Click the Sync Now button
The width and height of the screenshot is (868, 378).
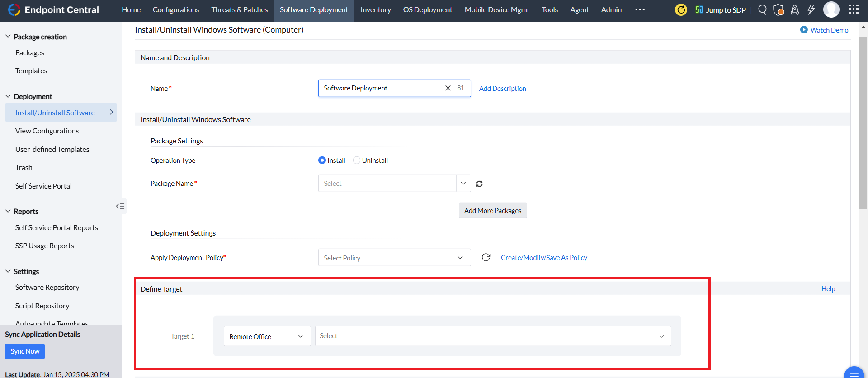(25, 351)
